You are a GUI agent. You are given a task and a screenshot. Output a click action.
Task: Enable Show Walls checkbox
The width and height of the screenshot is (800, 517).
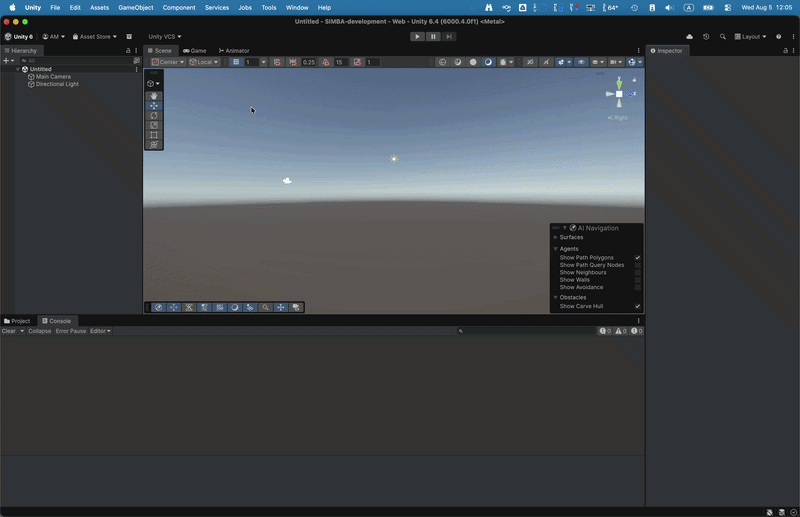pos(638,280)
